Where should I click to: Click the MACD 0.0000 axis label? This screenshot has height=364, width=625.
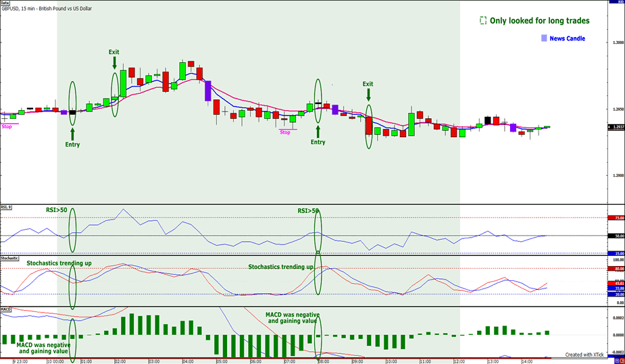(618, 335)
